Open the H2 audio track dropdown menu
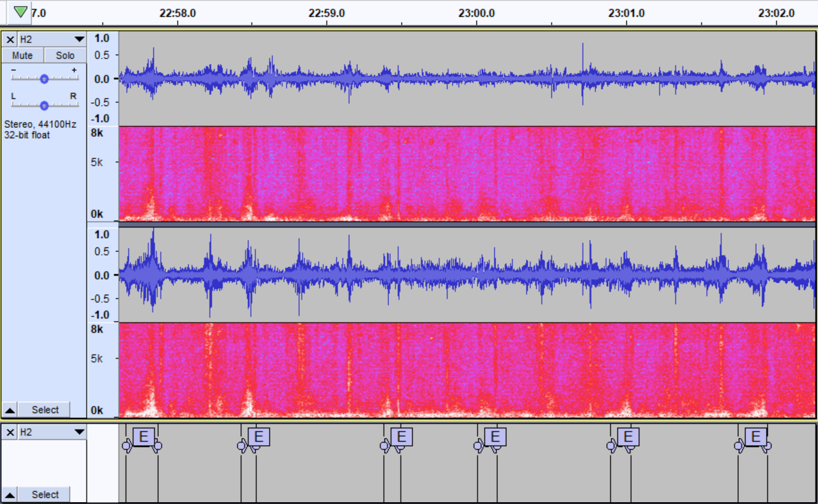 [79, 39]
